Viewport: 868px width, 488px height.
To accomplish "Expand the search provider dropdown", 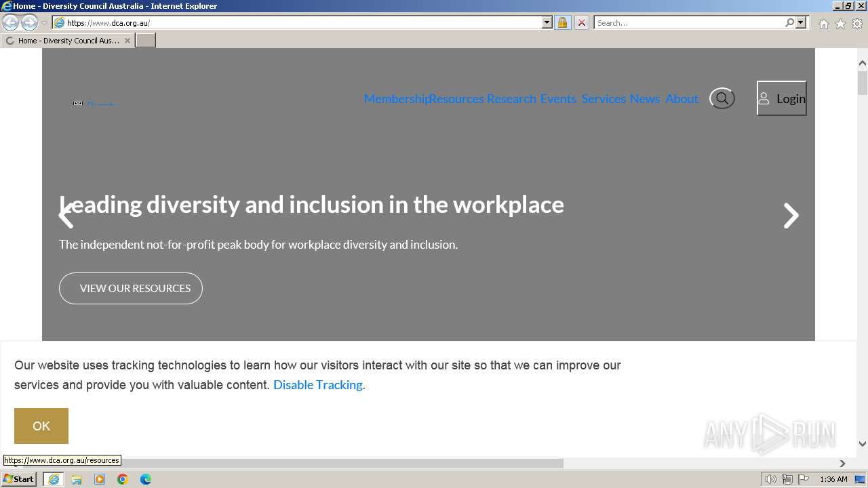I will [x=801, y=22].
